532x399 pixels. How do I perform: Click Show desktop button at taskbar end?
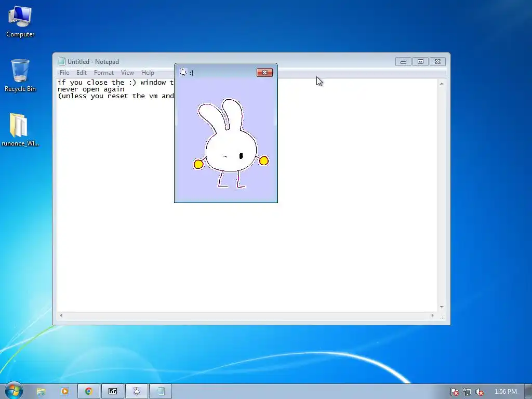(x=528, y=391)
